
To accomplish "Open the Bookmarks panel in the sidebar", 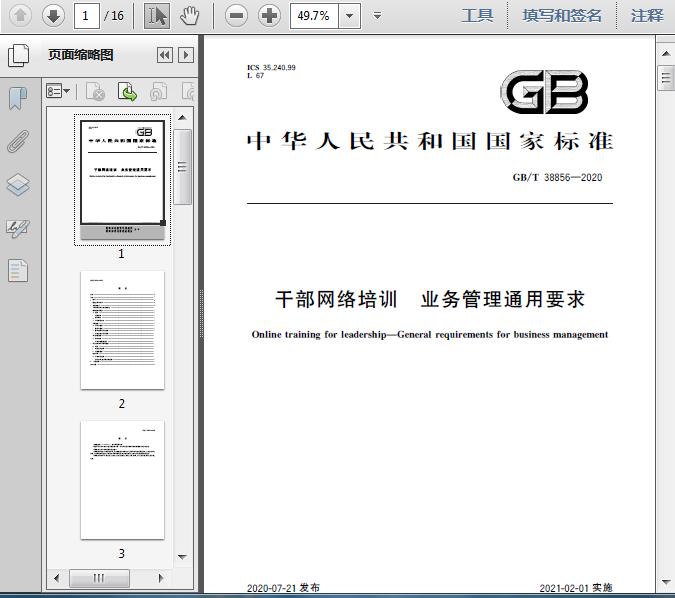I will 18,98.
